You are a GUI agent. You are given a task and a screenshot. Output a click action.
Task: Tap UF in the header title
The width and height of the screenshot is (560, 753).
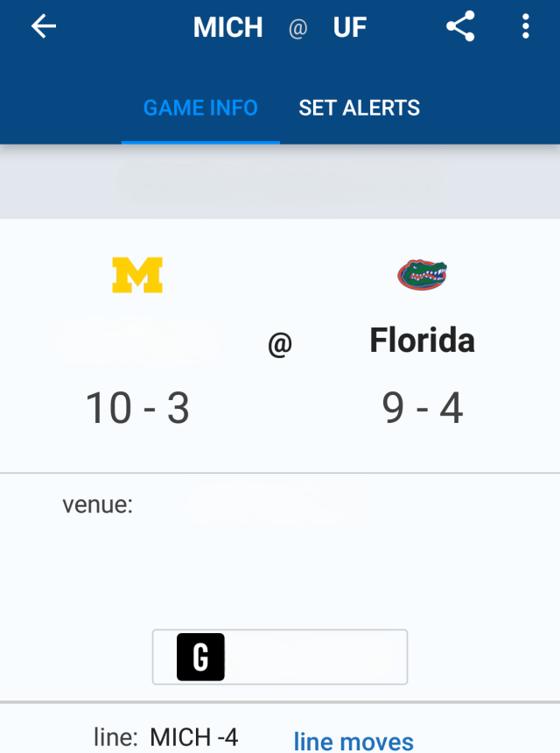(350, 28)
